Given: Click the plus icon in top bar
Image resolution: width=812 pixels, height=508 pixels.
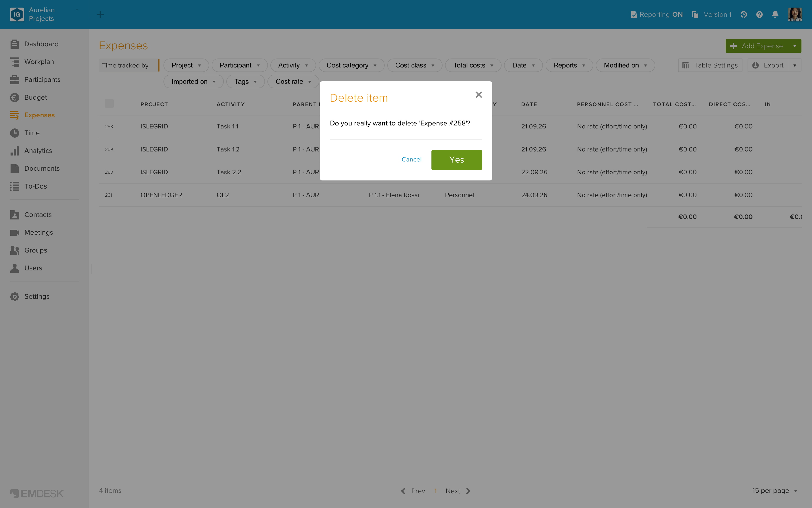Looking at the screenshot, I should pos(100,14).
